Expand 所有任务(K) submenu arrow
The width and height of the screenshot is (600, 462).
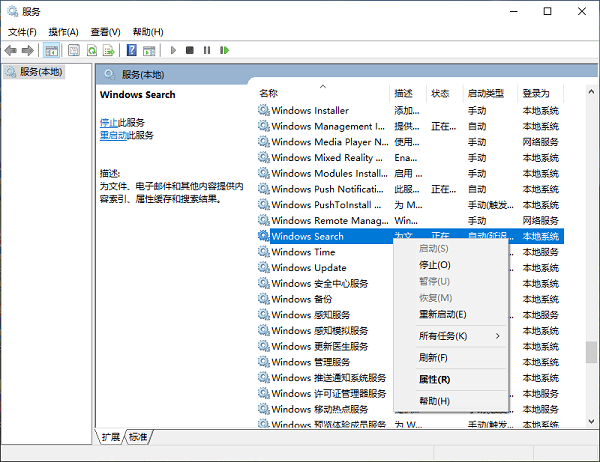pyautogui.click(x=497, y=336)
